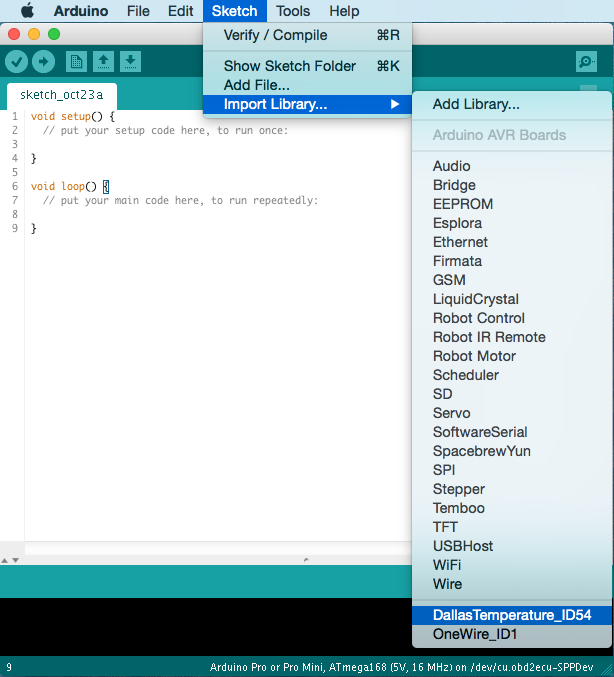Click the Open sketch up-arrow icon
The width and height of the screenshot is (614, 677).
(x=103, y=62)
